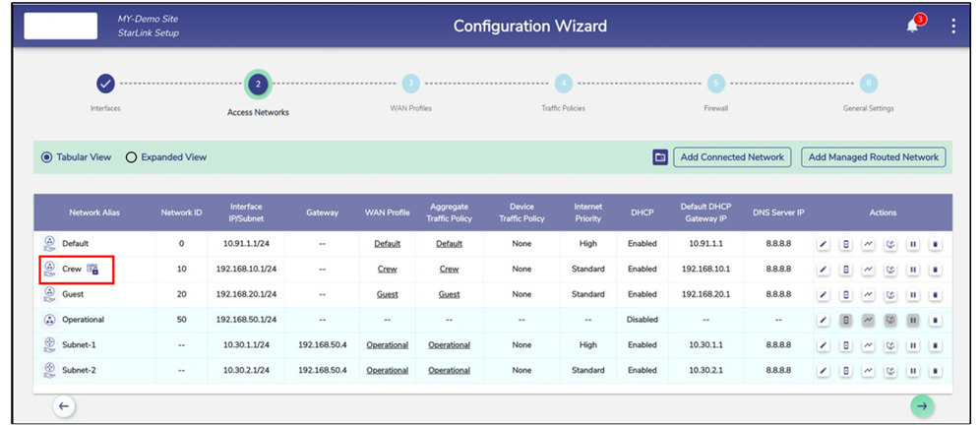Go to step 3 WAN Profiles
Viewport: 980px width, 425px height.
[x=410, y=85]
